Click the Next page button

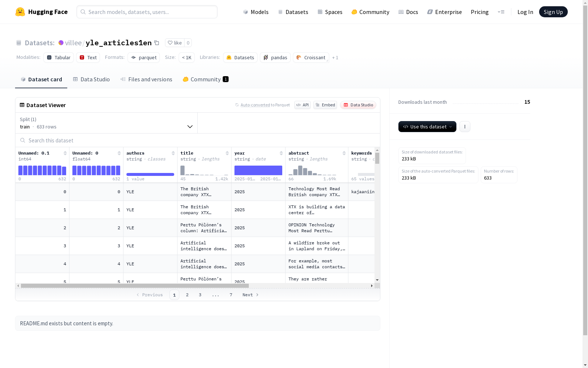[x=251, y=295]
